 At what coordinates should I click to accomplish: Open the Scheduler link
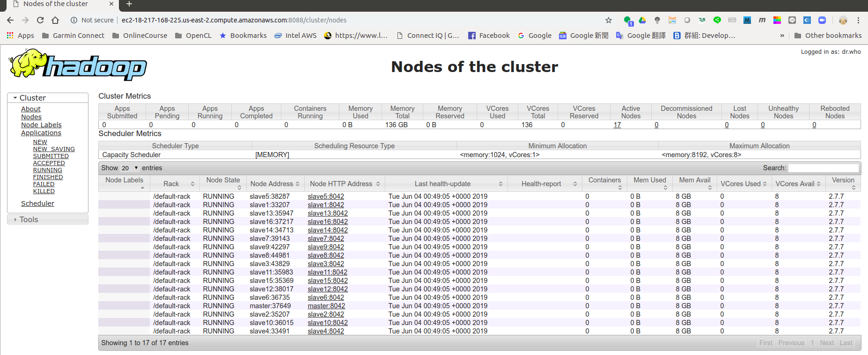pos(37,203)
